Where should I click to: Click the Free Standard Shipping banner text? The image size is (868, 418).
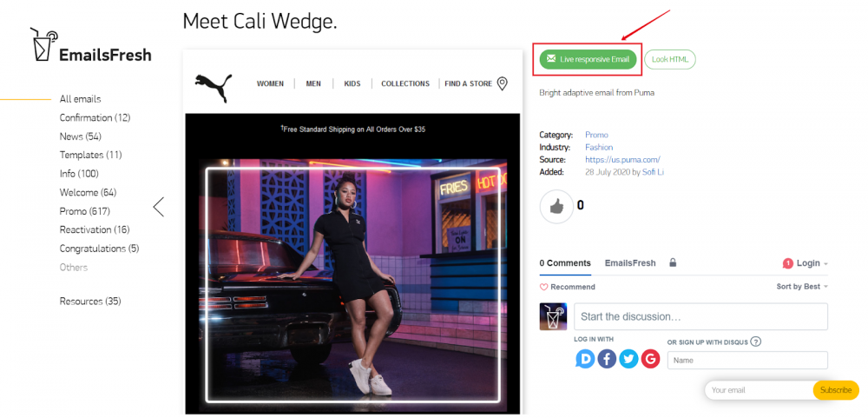[352, 129]
